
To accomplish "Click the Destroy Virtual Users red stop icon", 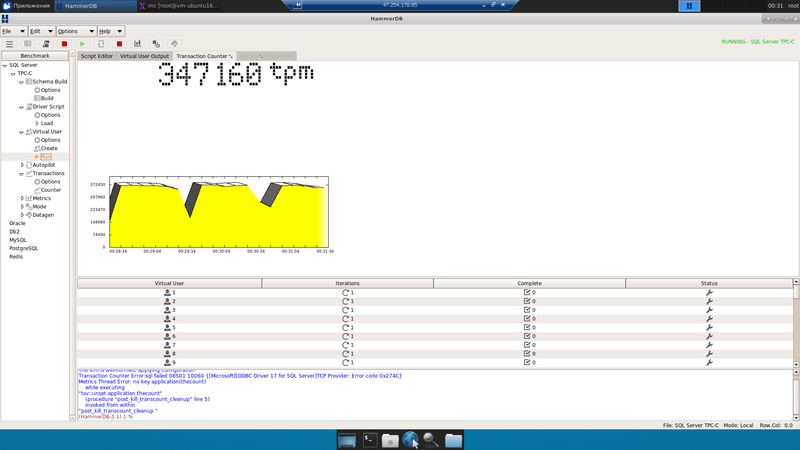I will (x=64, y=44).
